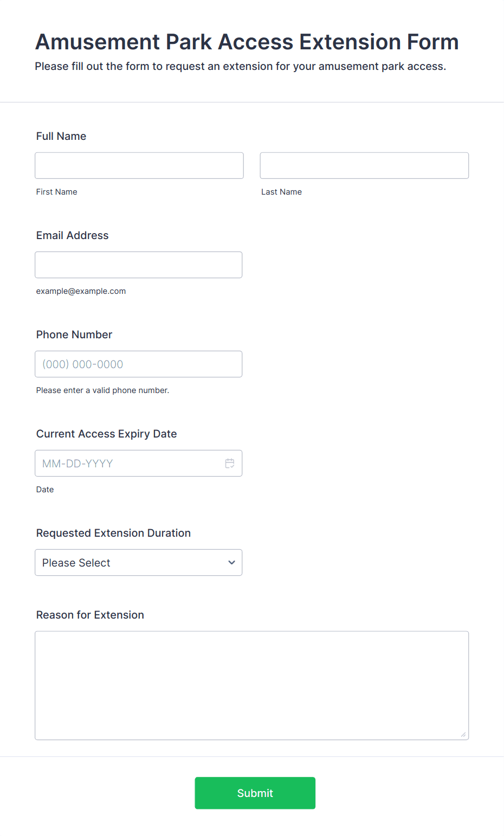Click the dropdown chevron for extension duration

click(232, 563)
